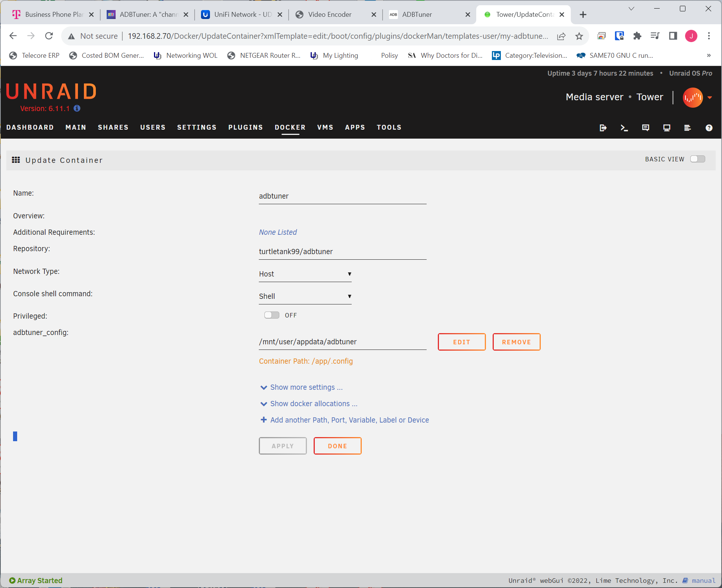The width and height of the screenshot is (722, 588).
Task: Open the system log icon
Action: click(x=688, y=128)
